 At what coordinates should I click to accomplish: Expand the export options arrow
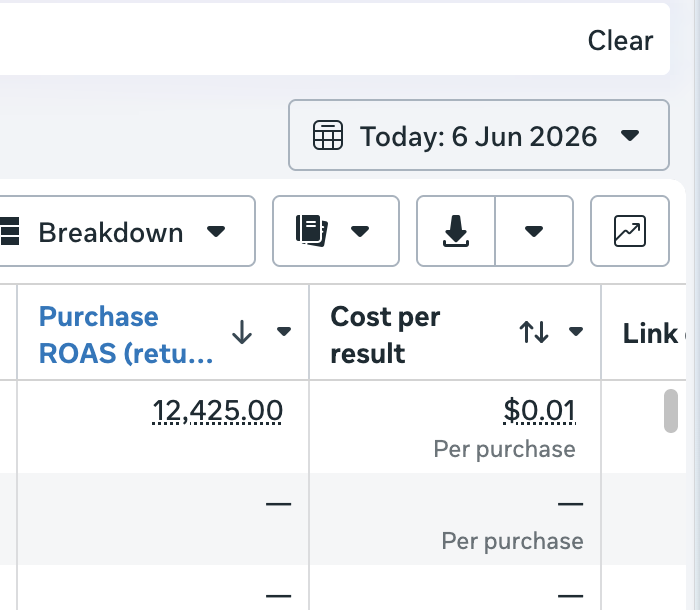click(x=534, y=231)
